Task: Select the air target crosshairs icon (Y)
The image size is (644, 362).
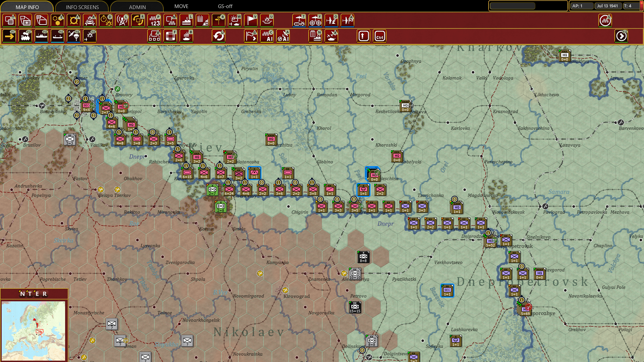Action: pos(315,20)
